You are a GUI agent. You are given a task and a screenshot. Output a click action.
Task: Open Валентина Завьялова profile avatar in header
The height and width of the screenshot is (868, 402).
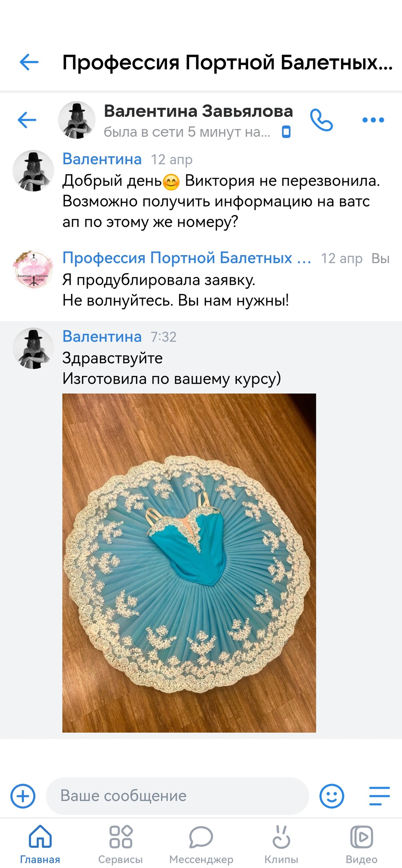coord(76,120)
